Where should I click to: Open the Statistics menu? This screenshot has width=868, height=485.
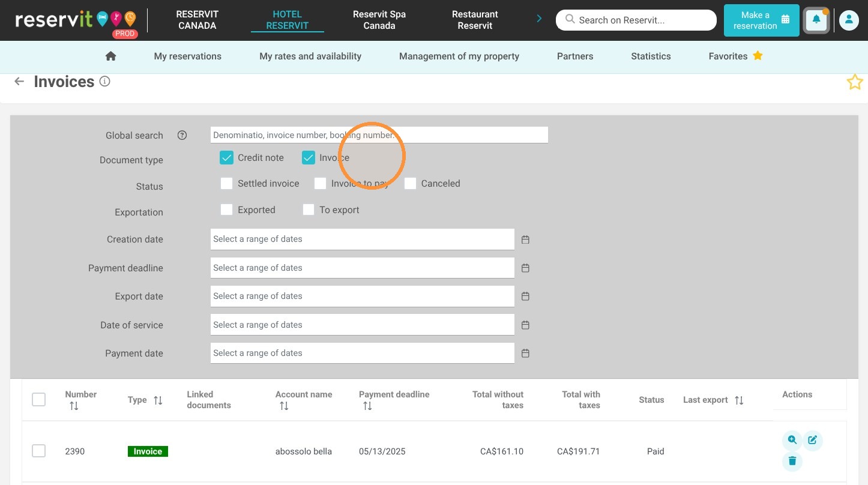click(651, 56)
